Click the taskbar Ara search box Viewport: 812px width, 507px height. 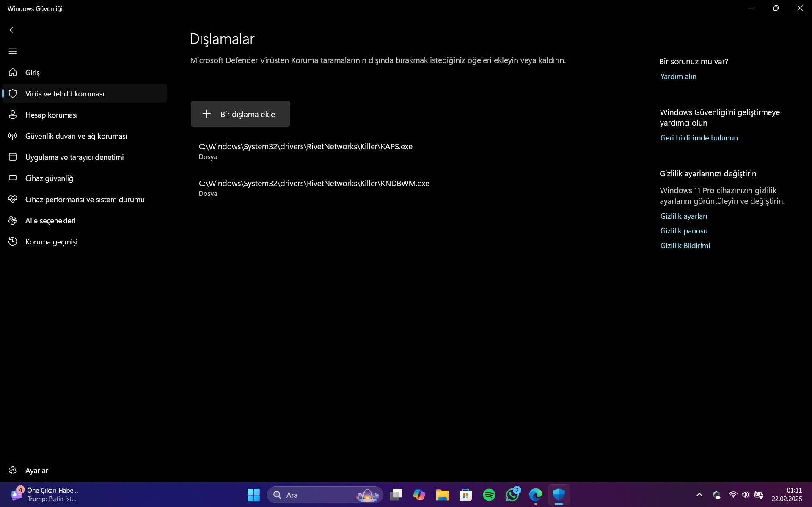tap(325, 495)
